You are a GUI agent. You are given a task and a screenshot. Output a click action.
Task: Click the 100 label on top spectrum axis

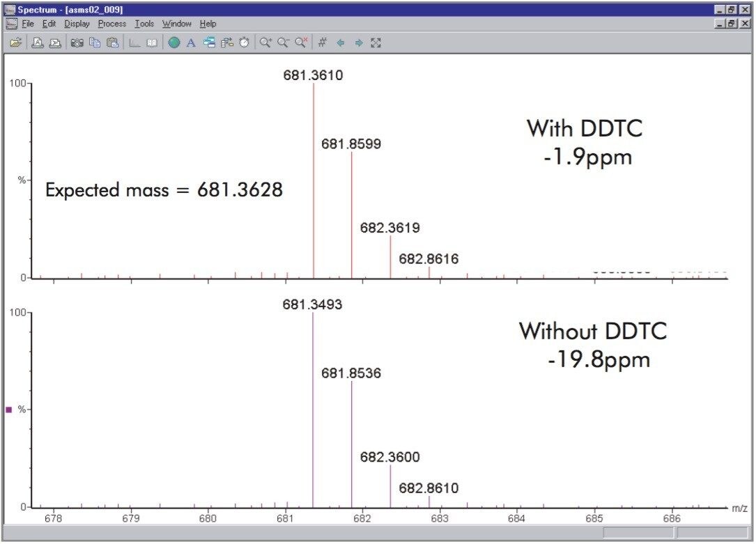pos(18,84)
